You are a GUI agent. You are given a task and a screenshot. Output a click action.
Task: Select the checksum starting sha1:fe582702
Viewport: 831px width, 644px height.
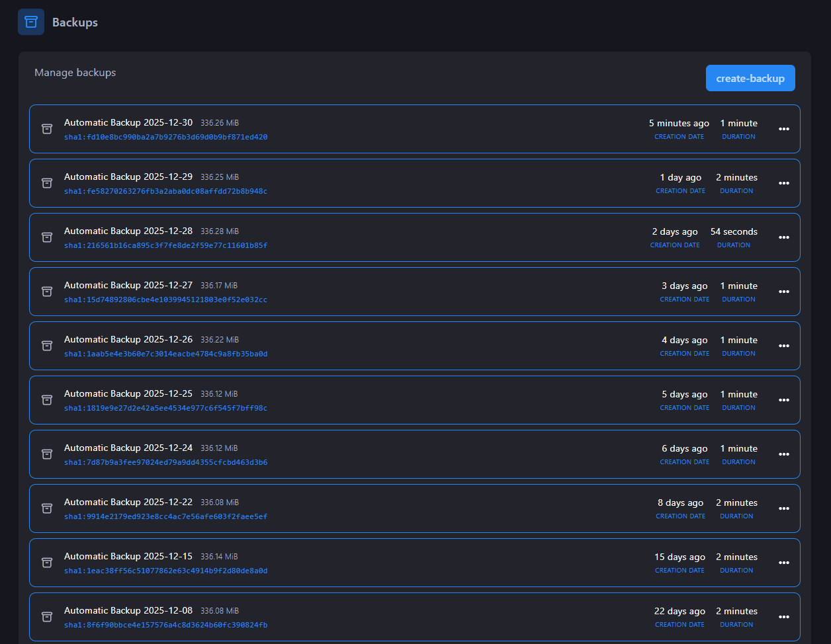(166, 191)
